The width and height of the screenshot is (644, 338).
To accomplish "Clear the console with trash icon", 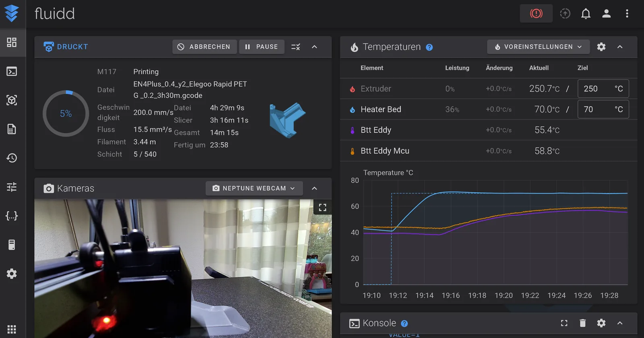I will (x=582, y=323).
